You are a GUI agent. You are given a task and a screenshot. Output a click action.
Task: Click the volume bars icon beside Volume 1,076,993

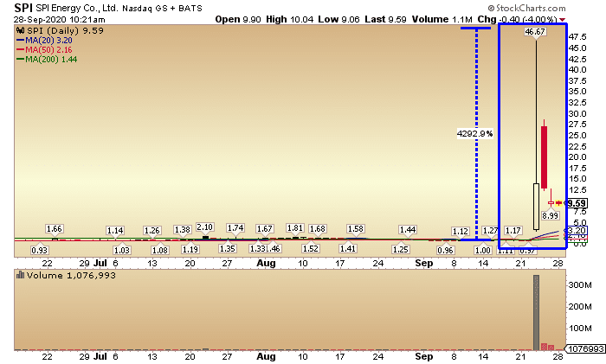tap(21, 275)
